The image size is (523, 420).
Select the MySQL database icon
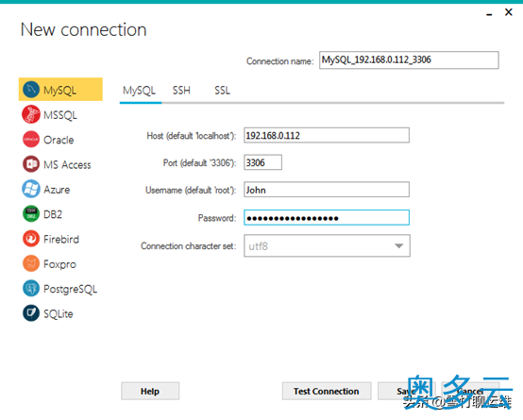(x=31, y=90)
